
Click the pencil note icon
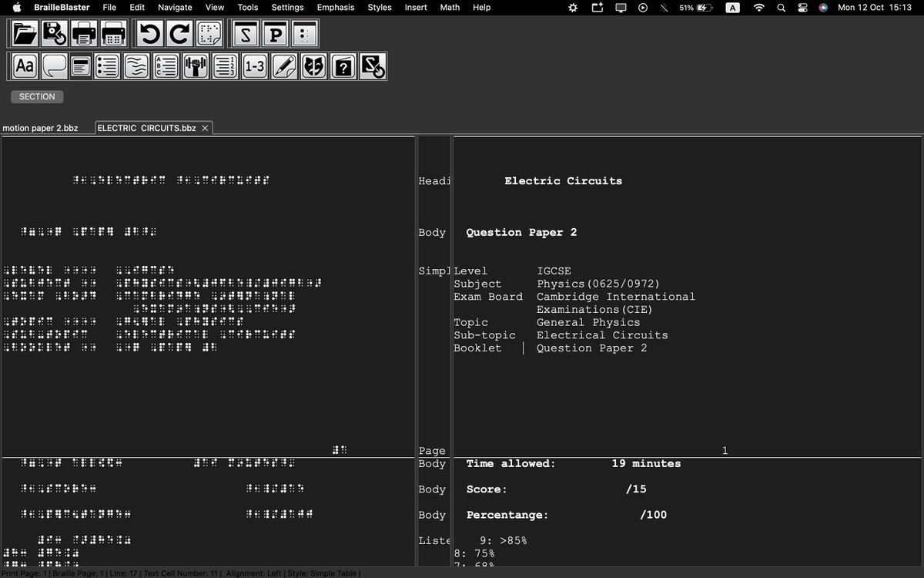point(283,66)
